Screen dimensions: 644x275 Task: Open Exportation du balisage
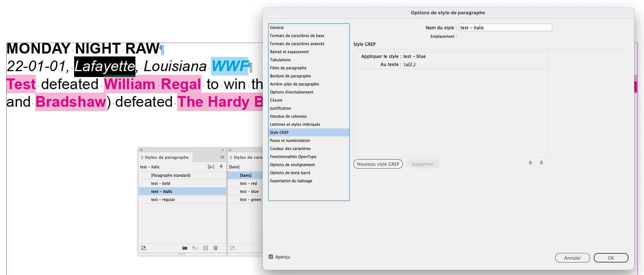pos(309,181)
